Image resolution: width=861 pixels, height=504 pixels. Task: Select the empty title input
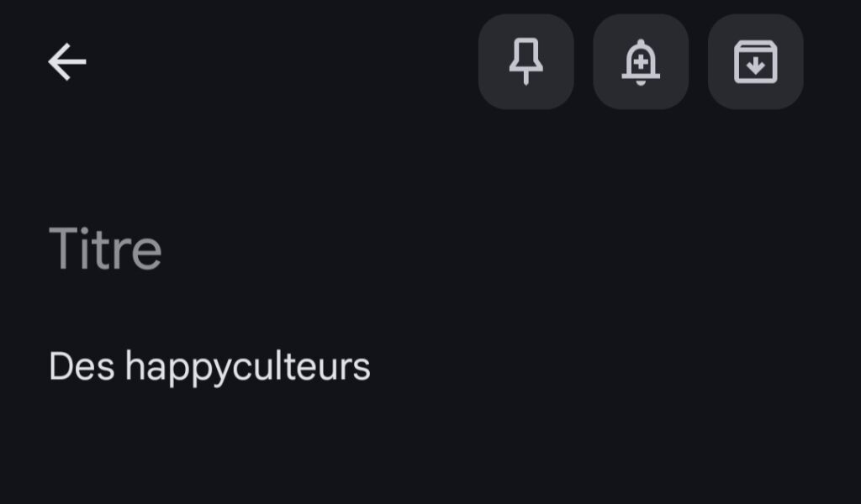point(106,249)
